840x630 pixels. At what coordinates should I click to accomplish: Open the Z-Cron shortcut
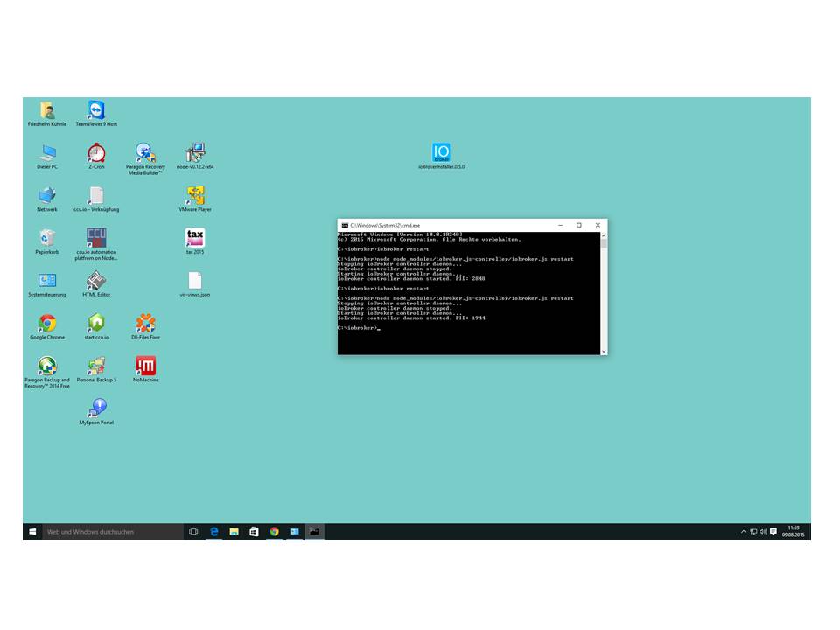pyautogui.click(x=96, y=157)
